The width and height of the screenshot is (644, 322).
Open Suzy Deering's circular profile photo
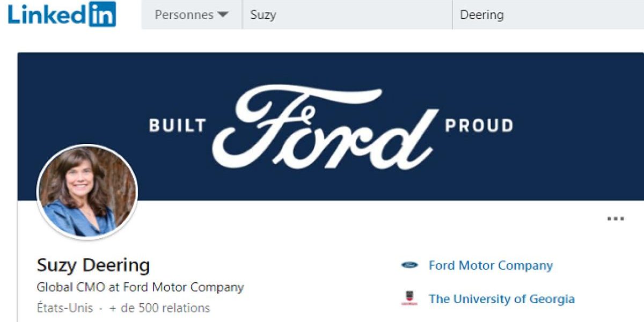[87, 192]
